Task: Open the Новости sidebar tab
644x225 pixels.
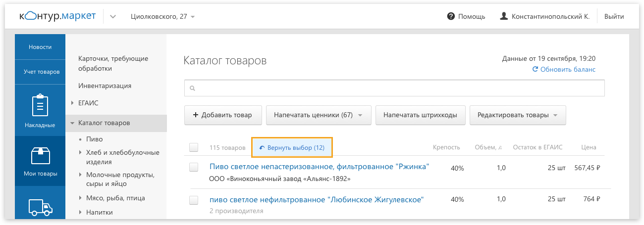Action: pos(40,47)
